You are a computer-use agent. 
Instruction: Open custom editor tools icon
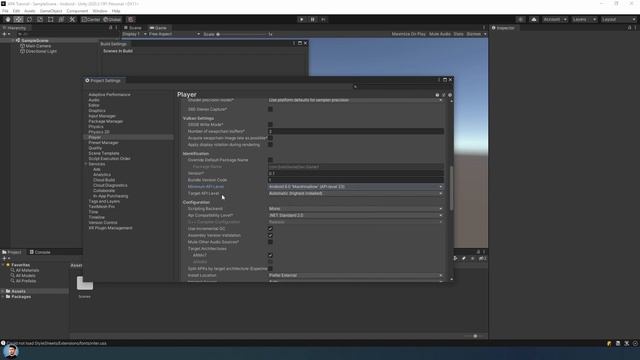click(x=72, y=19)
